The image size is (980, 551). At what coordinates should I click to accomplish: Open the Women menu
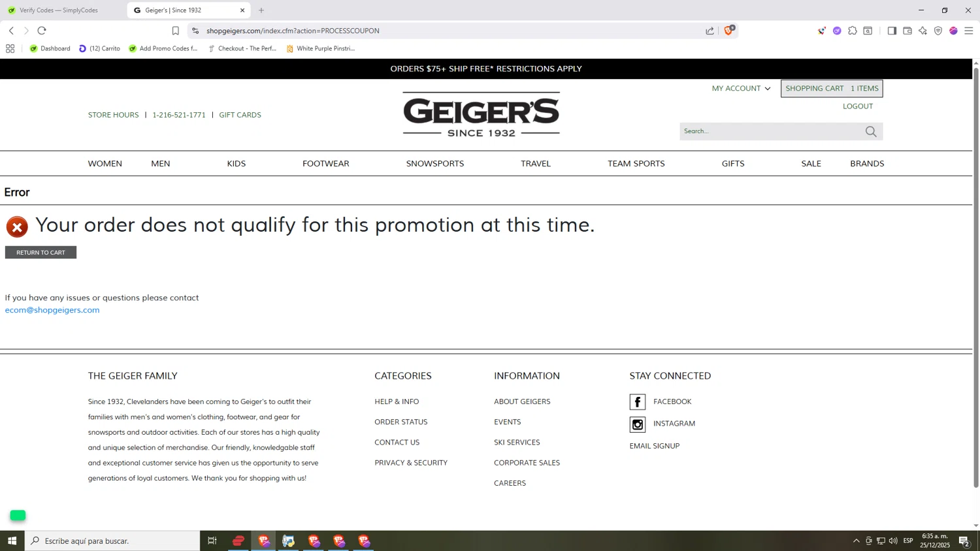pyautogui.click(x=105, y=164)
